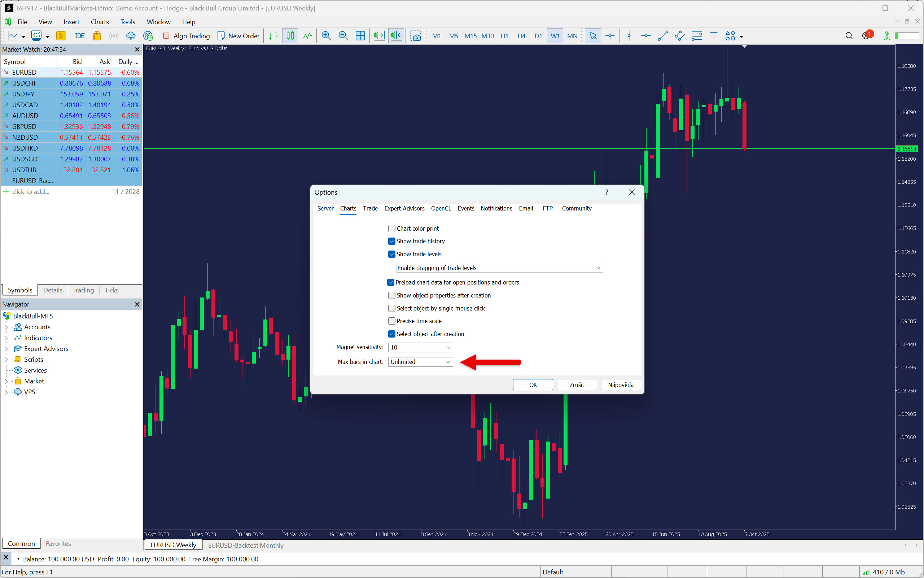The image size is (924, 578).
Task: Uncheck Show trade history option
Action: click(x=391, y=241)
